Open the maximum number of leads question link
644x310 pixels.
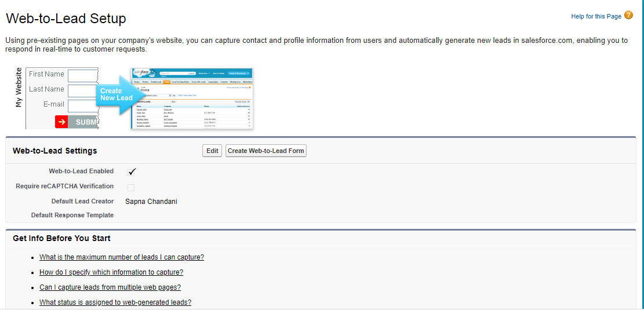[x=122, y=257]
